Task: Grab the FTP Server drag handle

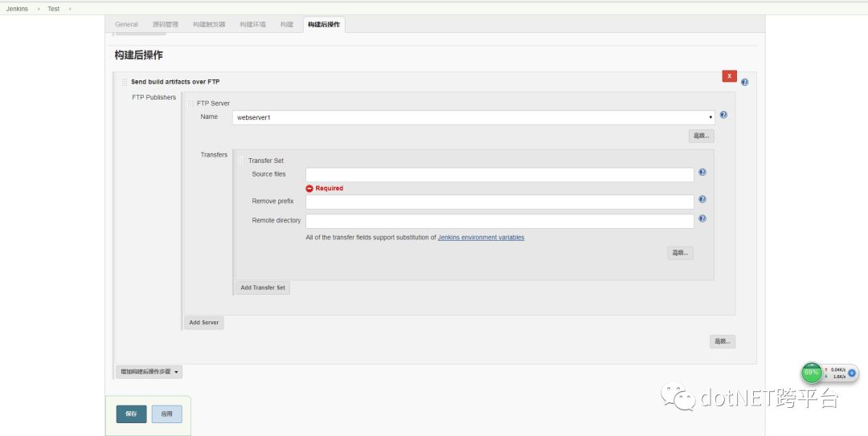Action: click(190, 104)
